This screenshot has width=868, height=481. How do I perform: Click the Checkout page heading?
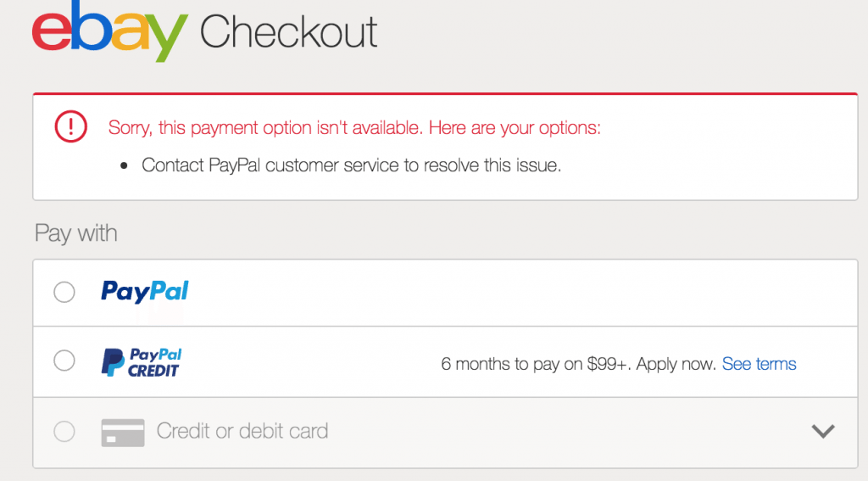click(x=289, y=32)
